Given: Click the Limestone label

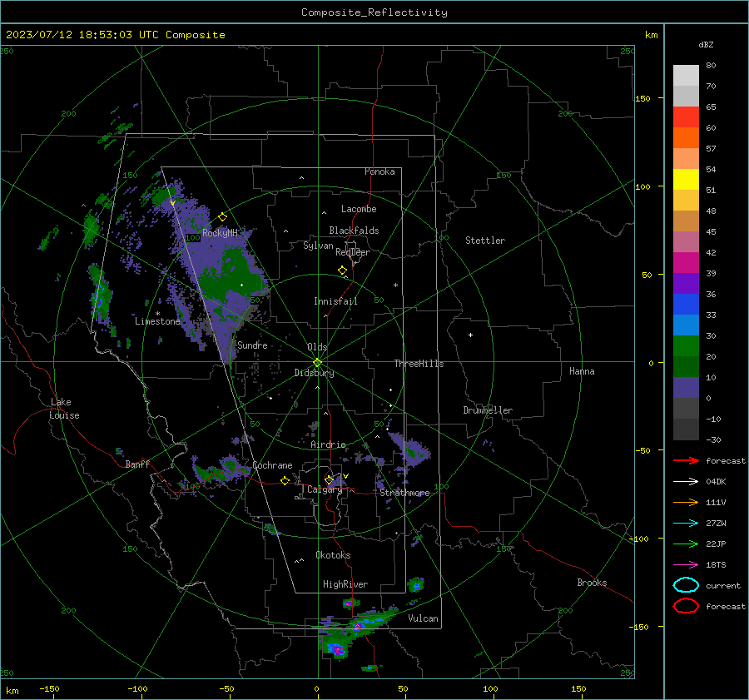Looking at the screenshot, I should point(157,321).
